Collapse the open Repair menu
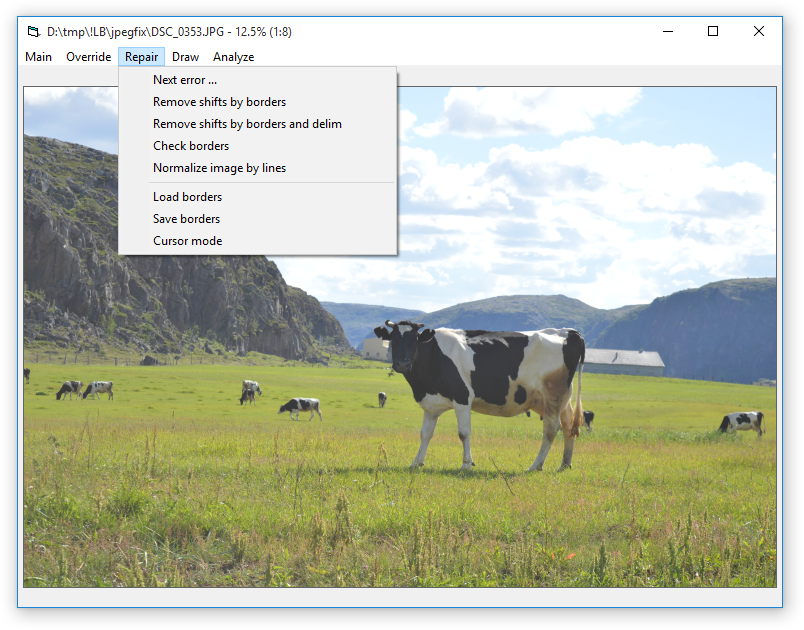804x630 pixels. click(x=142, y=57)
